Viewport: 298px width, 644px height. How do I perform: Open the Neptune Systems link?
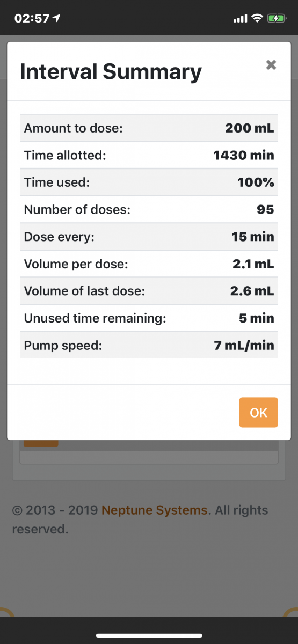click(x=156, y=510)
